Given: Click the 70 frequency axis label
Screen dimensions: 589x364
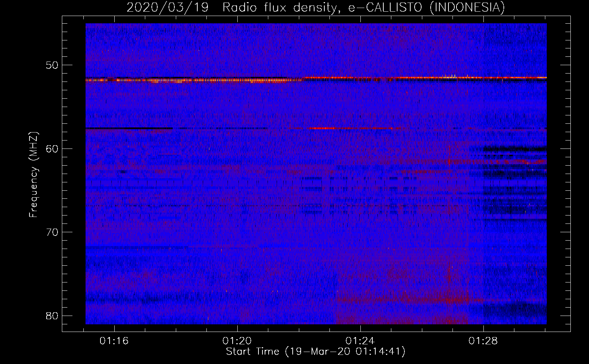Looking at the screenshot, I should click(x=52, y=232).
